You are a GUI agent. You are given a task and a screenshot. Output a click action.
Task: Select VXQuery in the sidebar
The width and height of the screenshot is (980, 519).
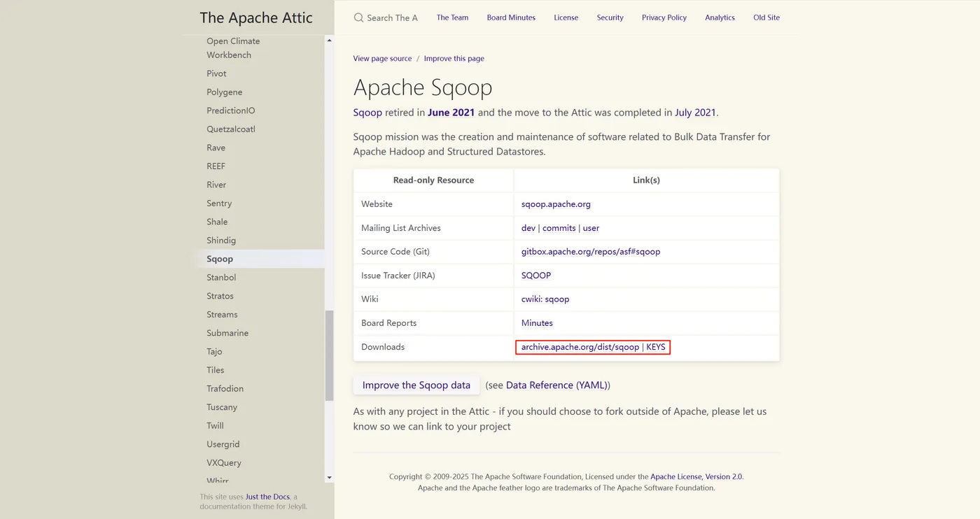224,463
